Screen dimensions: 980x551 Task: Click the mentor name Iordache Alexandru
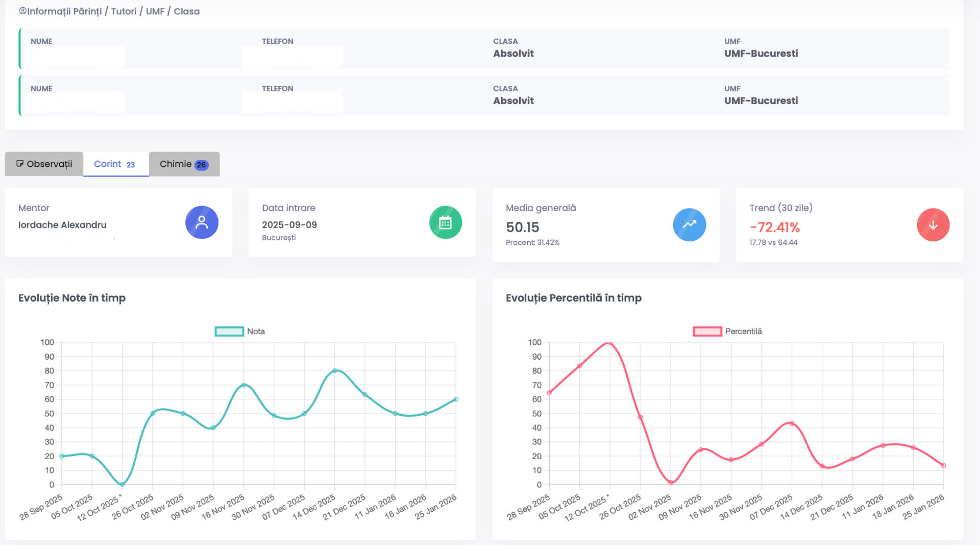click(62, 224)
